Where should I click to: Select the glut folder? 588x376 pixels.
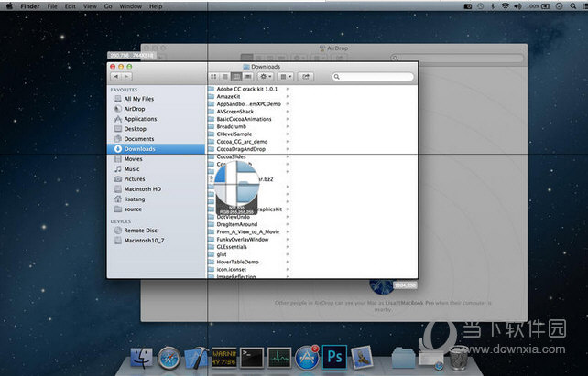pos(222,254)
